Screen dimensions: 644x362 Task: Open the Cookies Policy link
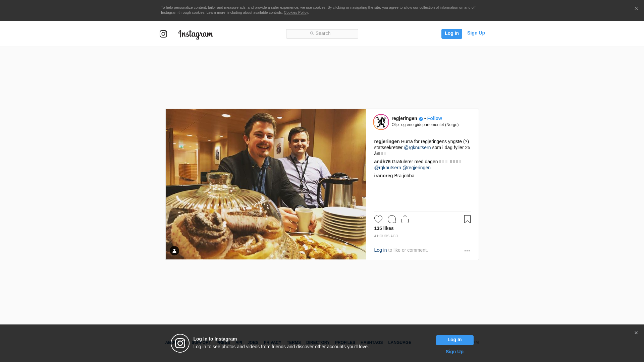pos(296,12)
